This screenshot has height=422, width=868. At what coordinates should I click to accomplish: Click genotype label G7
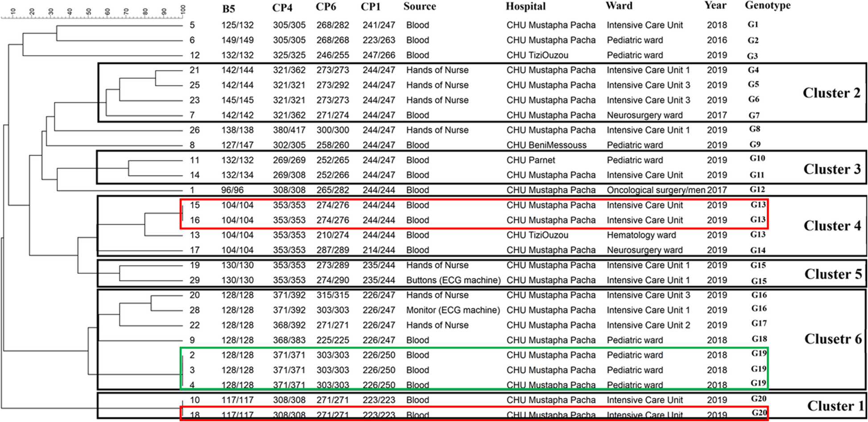click(754, 116)
